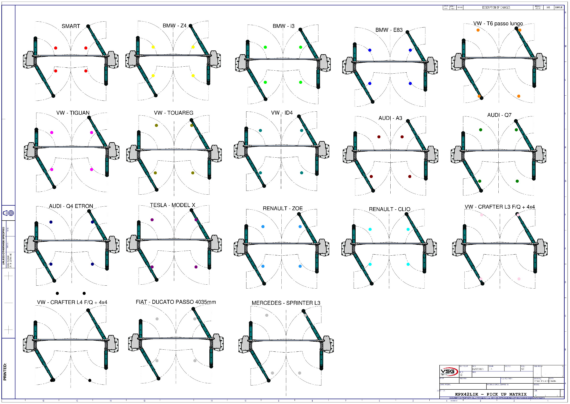Select the 'VW - TIGUAN' diagram title
Image resolution: width=570 pixels, height=404 pixels.
(x=73, y=113)
